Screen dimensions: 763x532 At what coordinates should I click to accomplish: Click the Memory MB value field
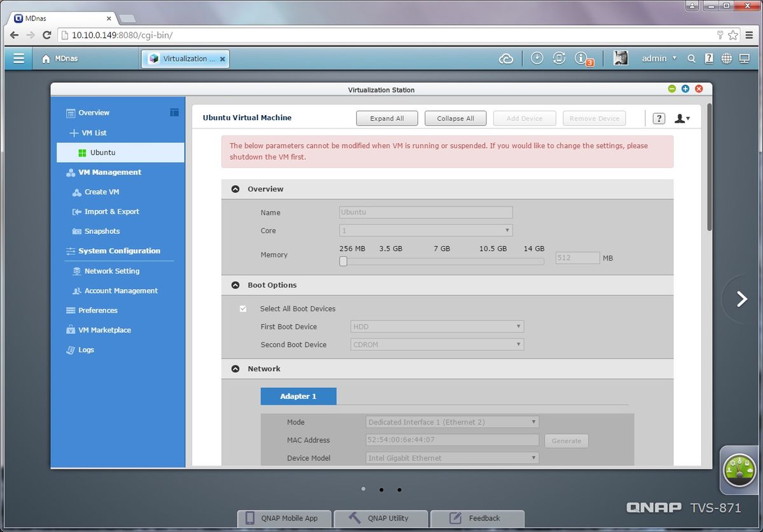coord(577,258)
